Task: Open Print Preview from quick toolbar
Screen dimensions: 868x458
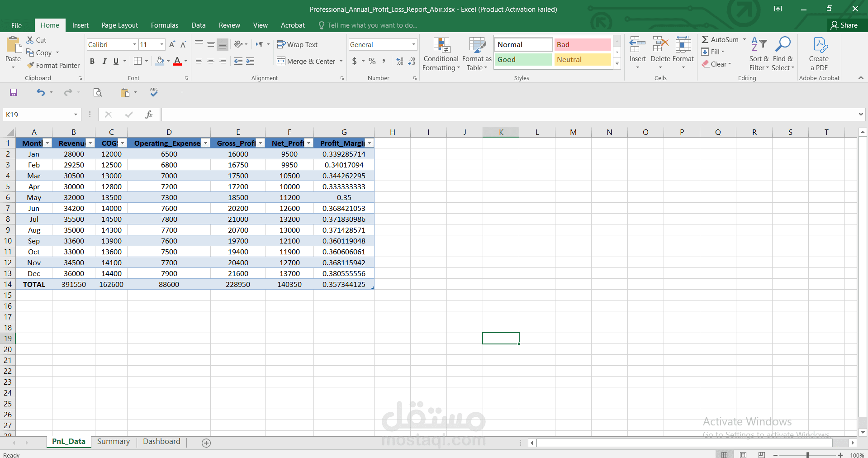Action: coord(97,93)
